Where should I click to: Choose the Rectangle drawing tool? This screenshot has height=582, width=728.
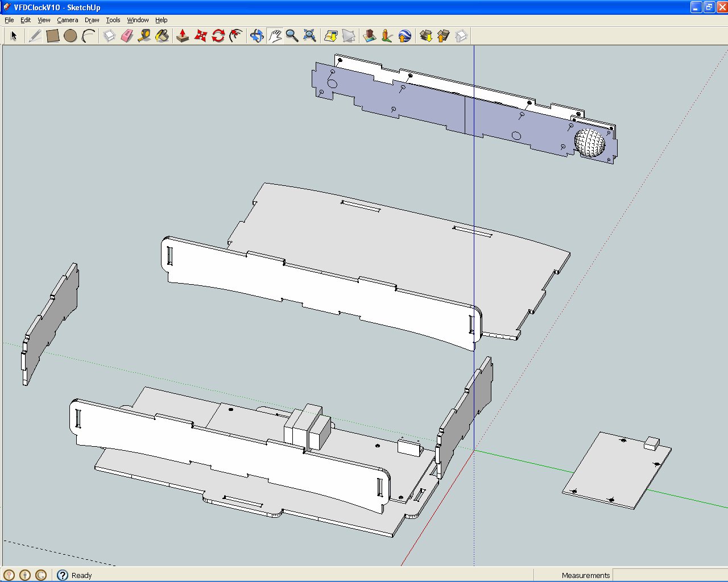point(53,36)
